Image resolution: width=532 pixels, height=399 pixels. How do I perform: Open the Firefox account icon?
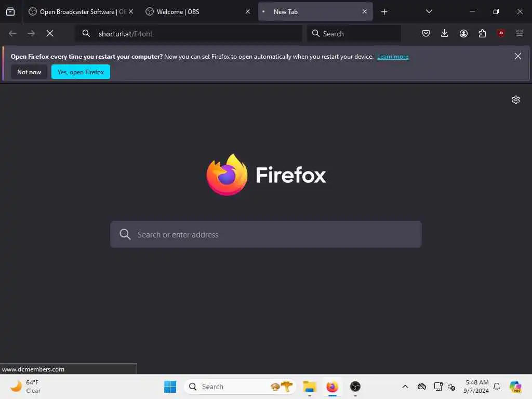(463, 33)
